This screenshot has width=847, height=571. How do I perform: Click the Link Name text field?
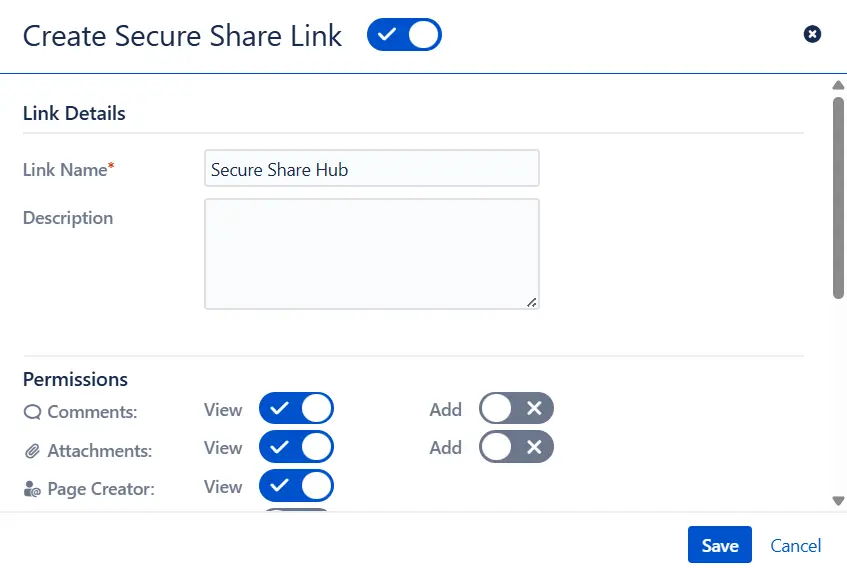[x=371, y=169]
